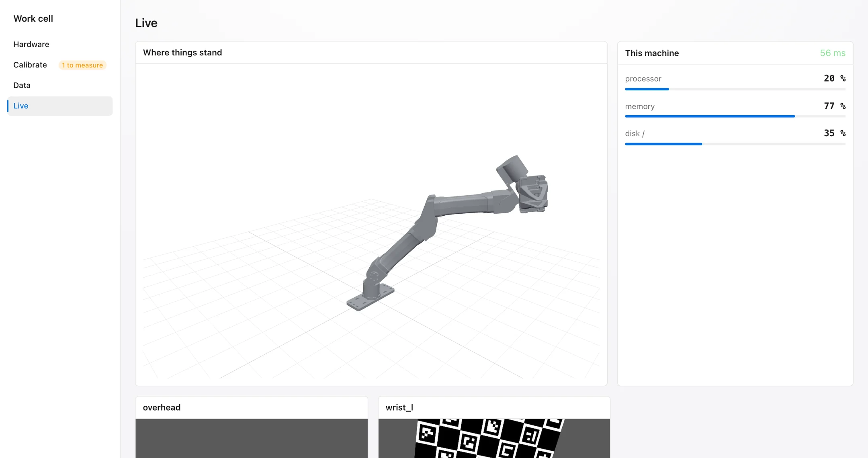Click the disk / usage bar

(x=735, y=144)
